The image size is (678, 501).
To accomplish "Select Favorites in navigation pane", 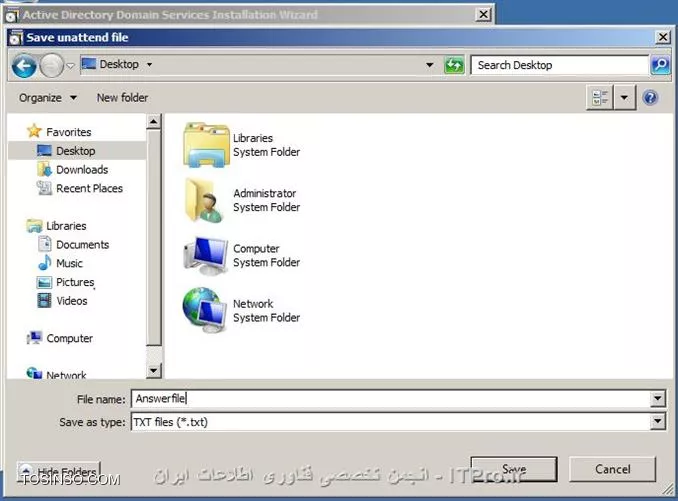I will point(69,132).
